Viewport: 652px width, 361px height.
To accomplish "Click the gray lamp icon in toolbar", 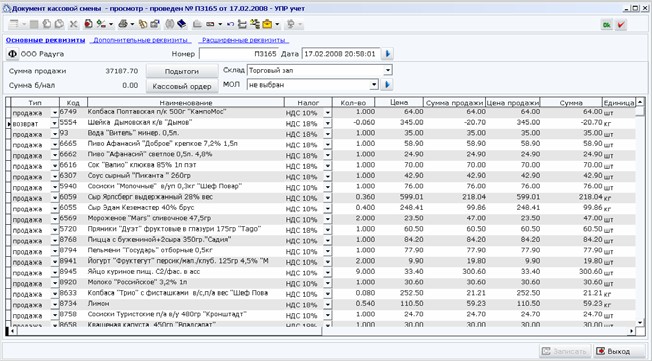I will click(x=291, y=24).
